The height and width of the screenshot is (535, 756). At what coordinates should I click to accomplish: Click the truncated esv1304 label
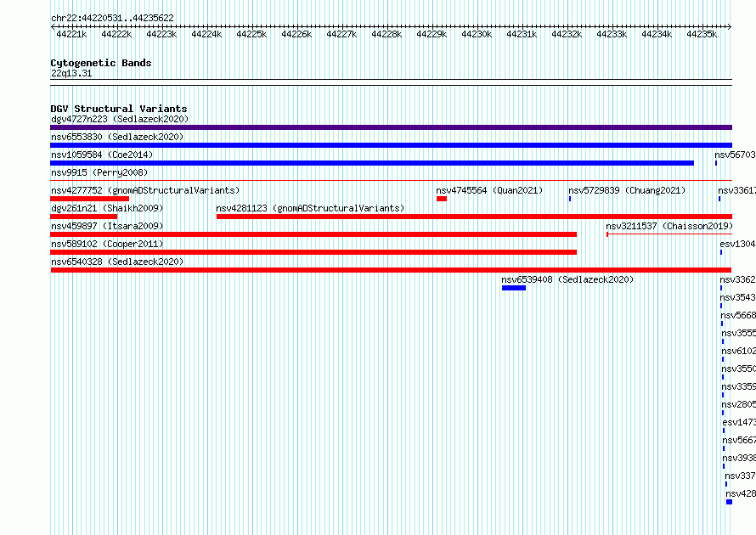[x=737, y=244]
